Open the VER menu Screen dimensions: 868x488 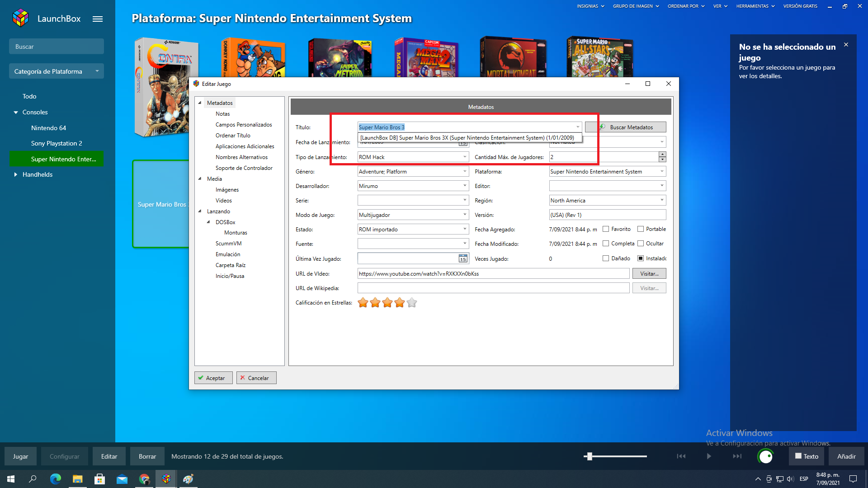tap(720, 6)
